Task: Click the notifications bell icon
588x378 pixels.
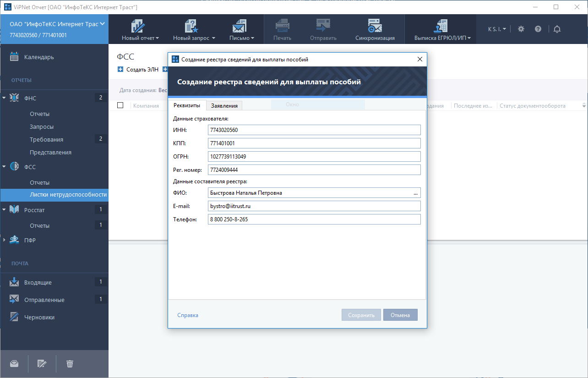Action: tap(557, 29)
